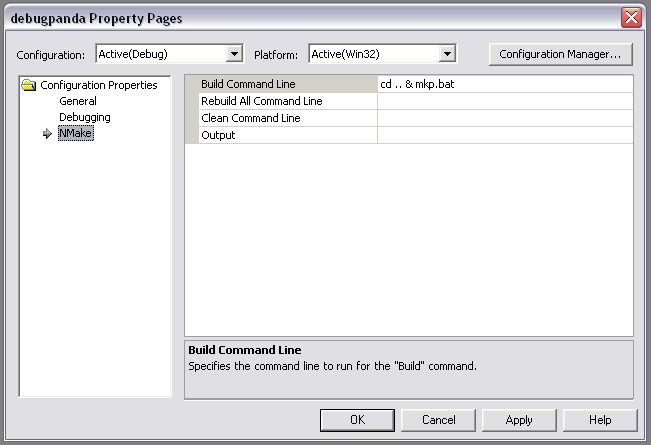
Task: Open the Configuration Manager dialog
Action: click(x=560, y=54)
